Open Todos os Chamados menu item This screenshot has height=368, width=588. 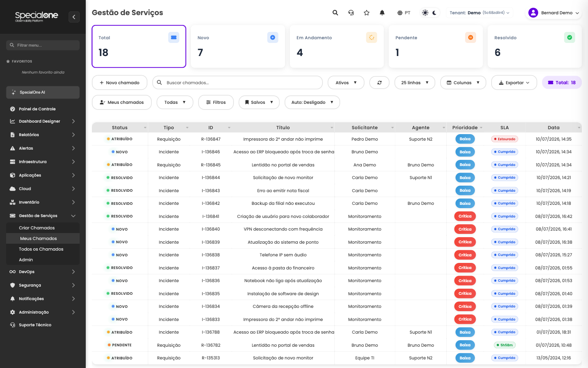43,249
